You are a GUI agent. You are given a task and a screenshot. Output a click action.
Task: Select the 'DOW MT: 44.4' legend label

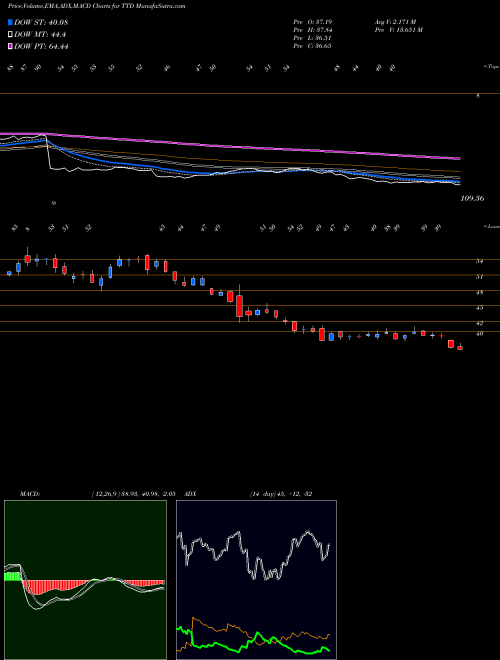(40, 35)
